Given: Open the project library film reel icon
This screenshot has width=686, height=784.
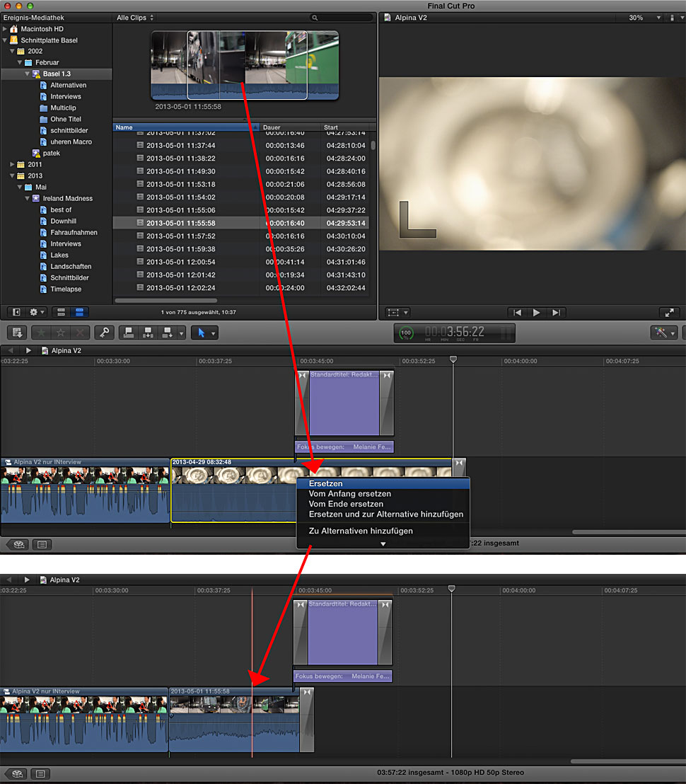Looking at the screenshot, I should tap(18, 544).
